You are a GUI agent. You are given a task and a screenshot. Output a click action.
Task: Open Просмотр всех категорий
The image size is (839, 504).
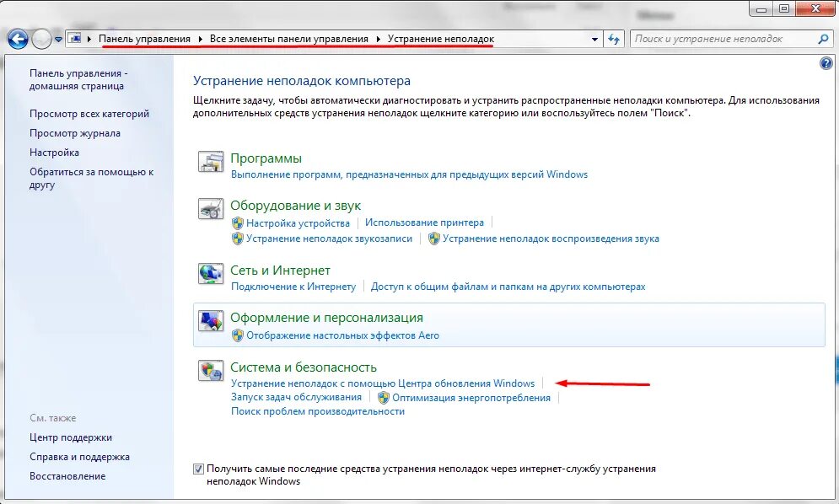89,114
